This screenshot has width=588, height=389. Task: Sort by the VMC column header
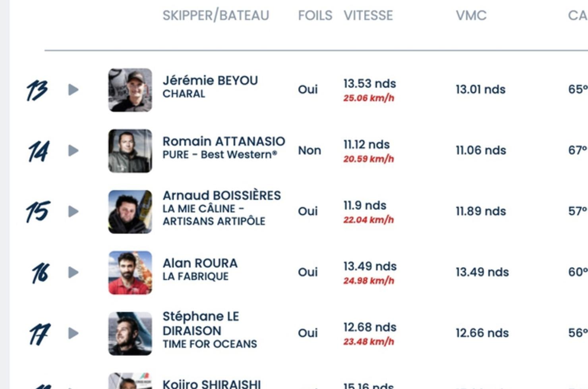[471, 15]
